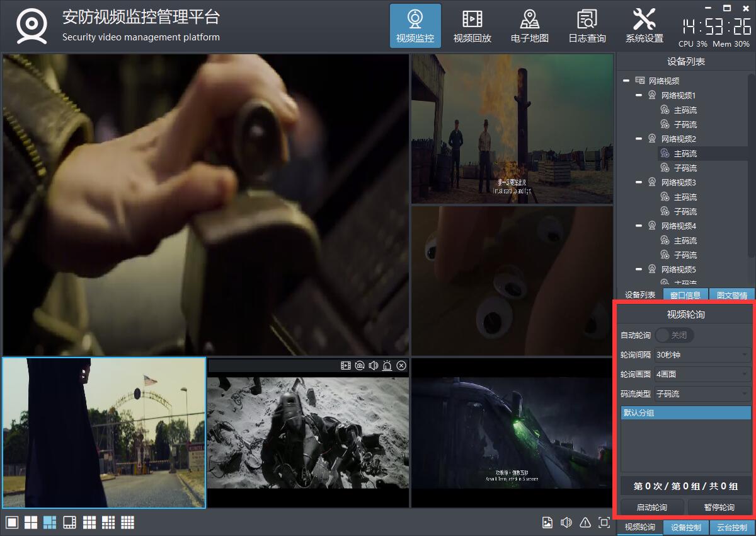Viewport: 756px width, 536px height.
Task: Open 日志查询 log search
Action: pos(587,26)
